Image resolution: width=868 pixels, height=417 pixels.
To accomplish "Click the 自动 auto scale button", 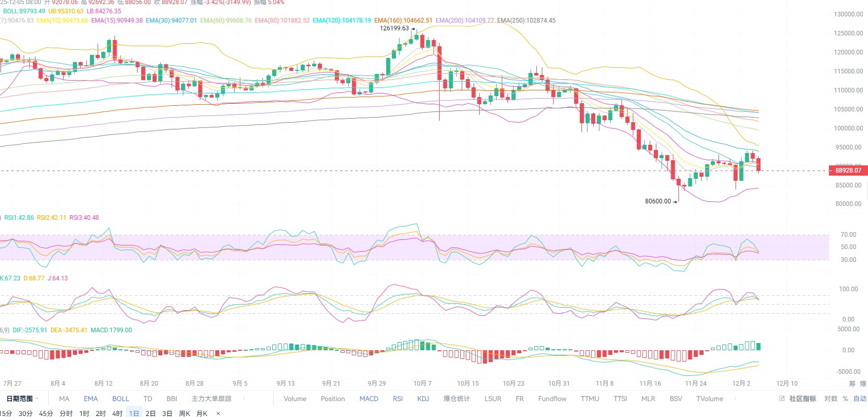I will point(860,399).
